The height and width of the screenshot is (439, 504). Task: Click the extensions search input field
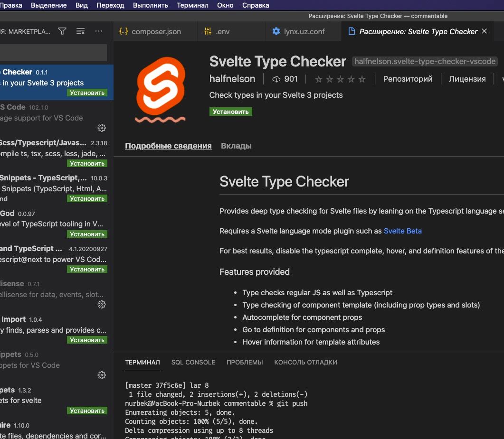53,53
